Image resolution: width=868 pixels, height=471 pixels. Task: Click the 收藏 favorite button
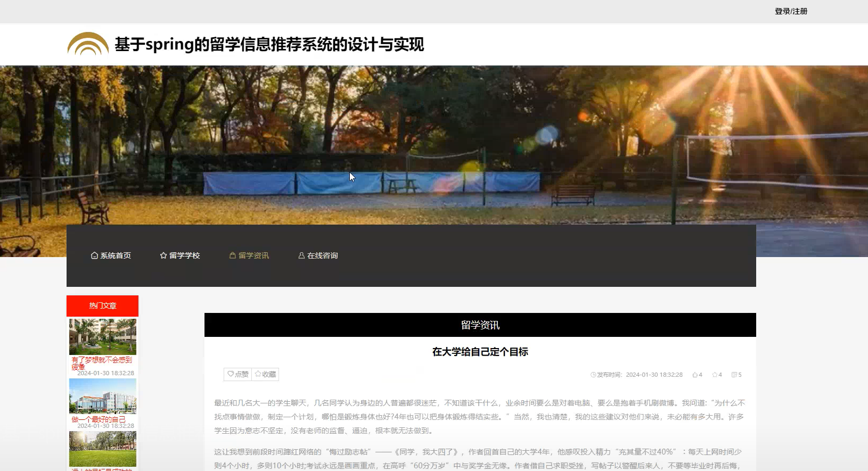pos(265,374)
